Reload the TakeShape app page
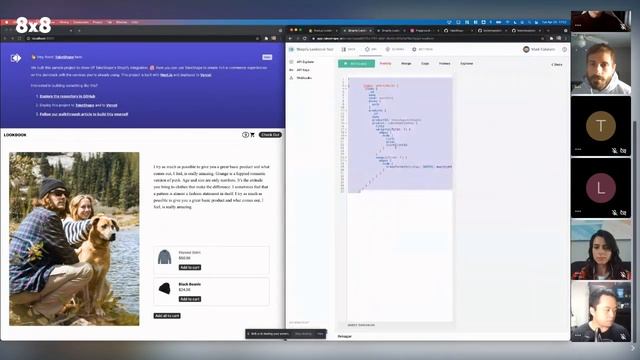Image resolution: width=640 pixels, height=360 pixels. coord(304,38)
